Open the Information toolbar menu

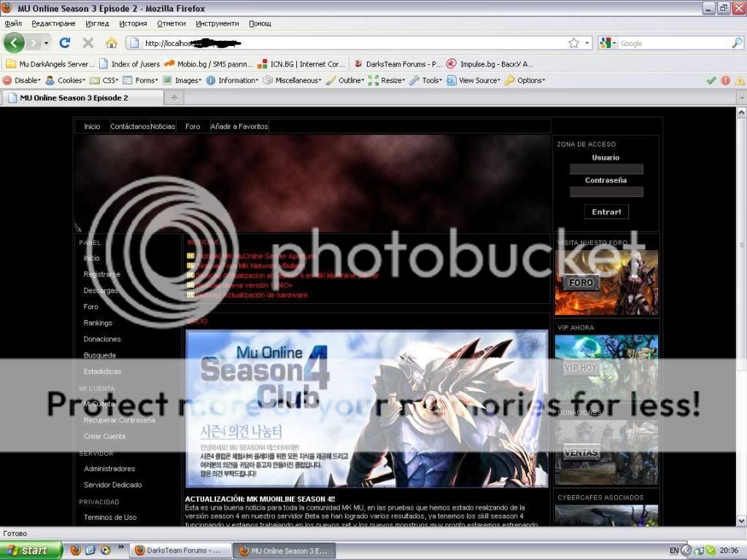tap(233, 80)
